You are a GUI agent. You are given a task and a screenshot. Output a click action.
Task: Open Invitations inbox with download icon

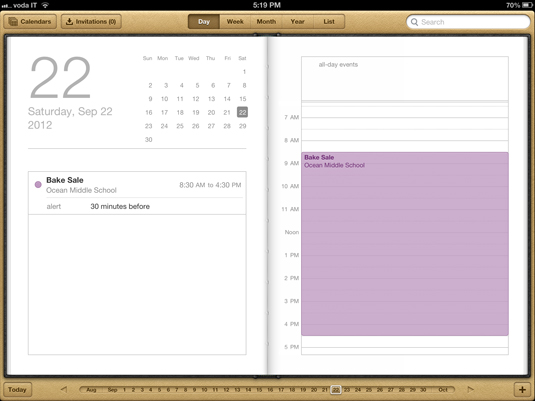[x=91, y=22]
